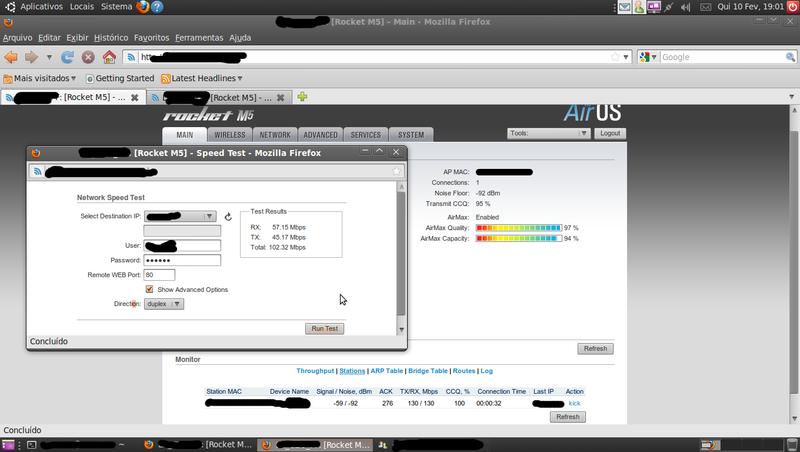Switch to the WIRELESS tab
Image resolution: width=800 pixels, height=452 pixels.
click(230, 135)
